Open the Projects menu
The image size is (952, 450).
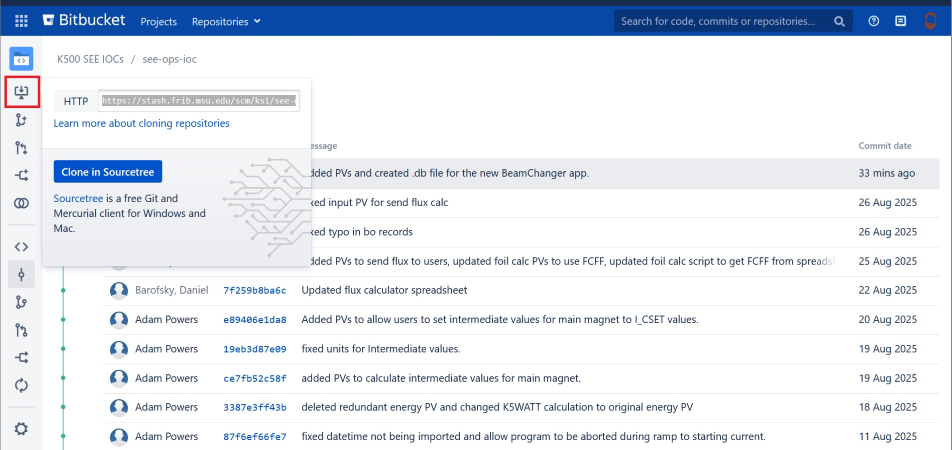159,21
